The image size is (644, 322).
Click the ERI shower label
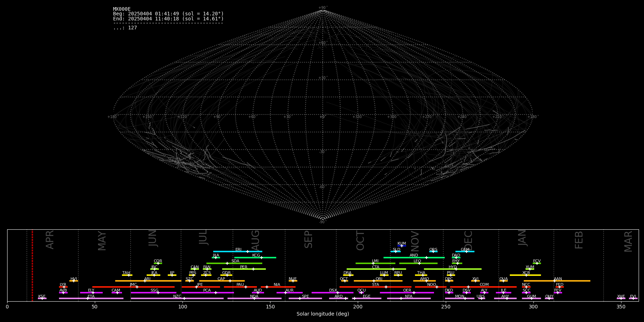238,250
